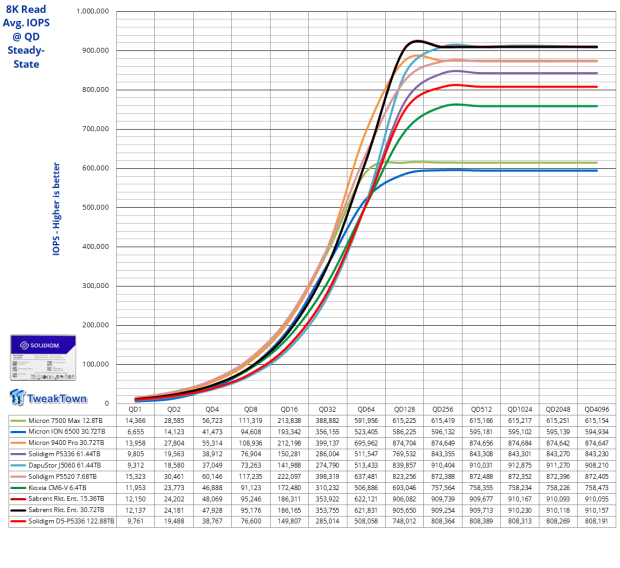Click the QD2 column header
The height and width of the screenshot is (568, 620).
(x=174, y=409)
